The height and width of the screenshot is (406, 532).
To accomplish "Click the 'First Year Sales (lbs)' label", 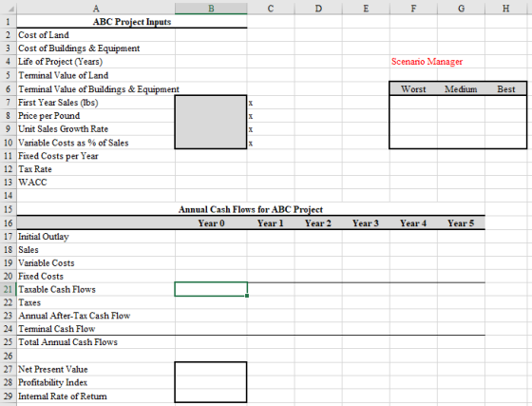I will (58, 102).
